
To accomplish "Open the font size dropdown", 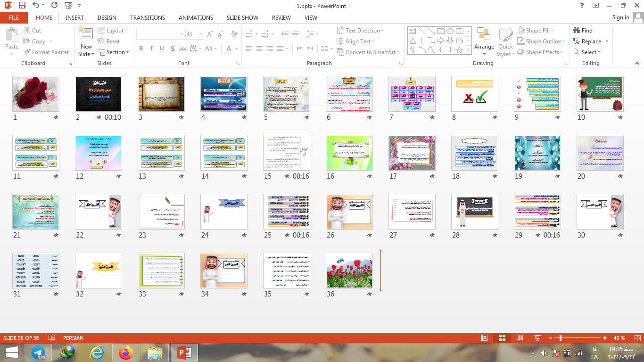I will 201,34.
